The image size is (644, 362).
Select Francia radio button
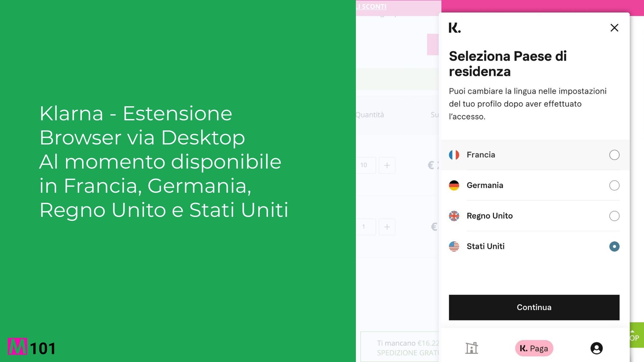(x=614, y=155)
